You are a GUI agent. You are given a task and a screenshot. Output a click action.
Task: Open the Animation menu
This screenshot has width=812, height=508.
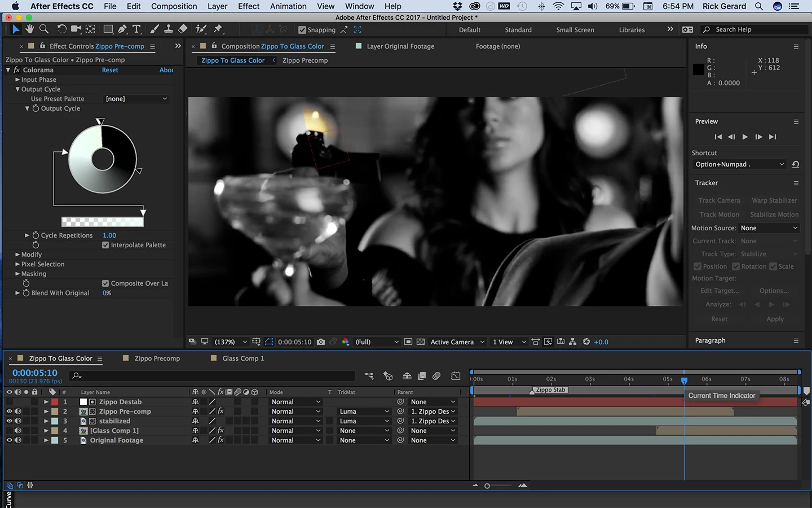pyautogui.click(x=288, y=6)
